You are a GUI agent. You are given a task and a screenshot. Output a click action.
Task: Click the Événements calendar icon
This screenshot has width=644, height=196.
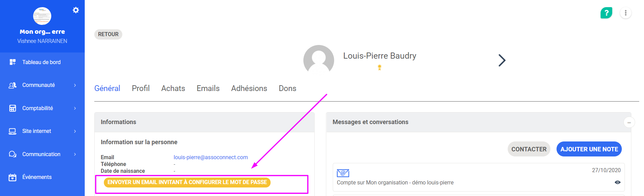[13, 177]
